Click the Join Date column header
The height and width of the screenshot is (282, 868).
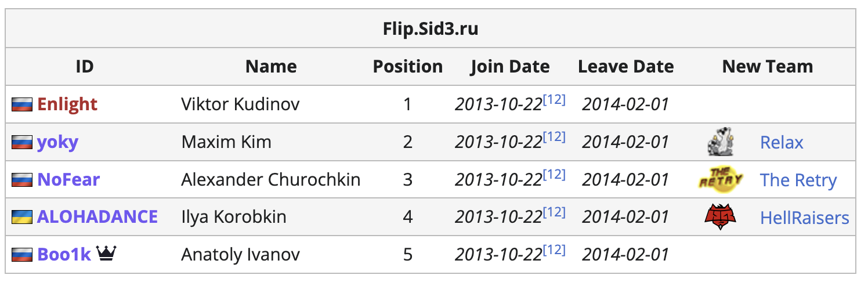point(510,67)
